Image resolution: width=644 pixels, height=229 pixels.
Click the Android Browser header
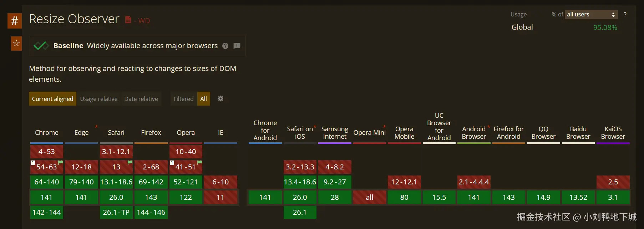tap(474, 133)
